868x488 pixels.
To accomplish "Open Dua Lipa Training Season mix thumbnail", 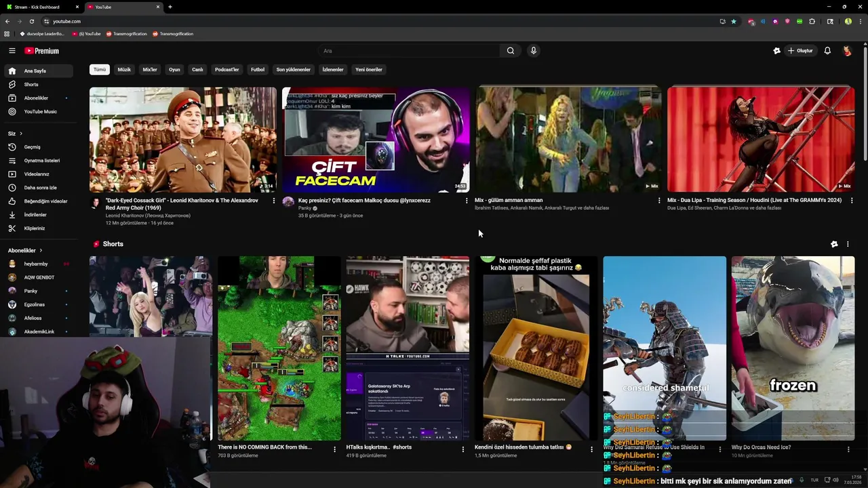I will pyautogui.click(x=761, y=140).
